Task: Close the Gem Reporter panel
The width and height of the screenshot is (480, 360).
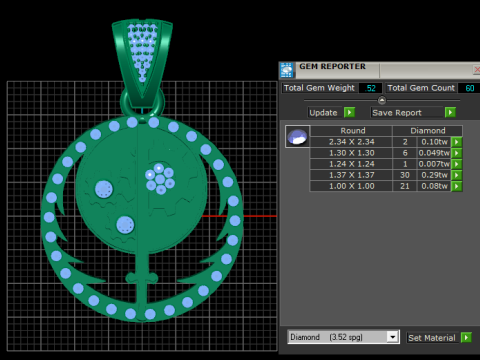Action: pos(477,70)
